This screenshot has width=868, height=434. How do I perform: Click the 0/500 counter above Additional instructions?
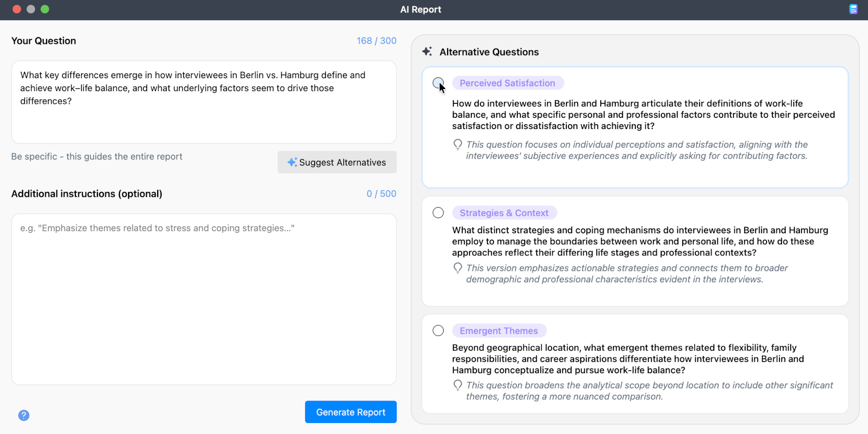pos(381,193)
